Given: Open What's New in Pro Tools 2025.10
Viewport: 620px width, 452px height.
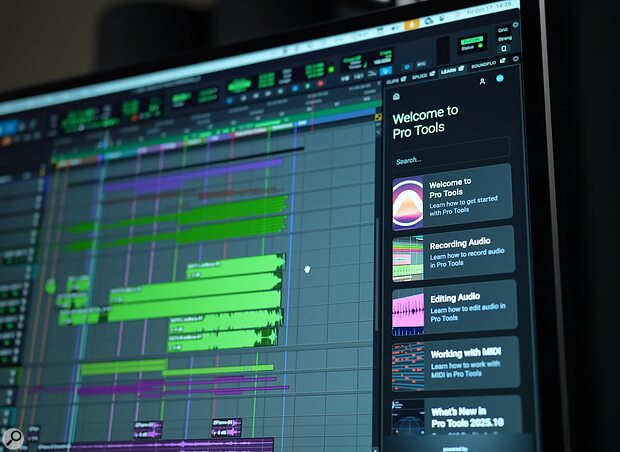Looking at the screenshot, I should 457,416.
